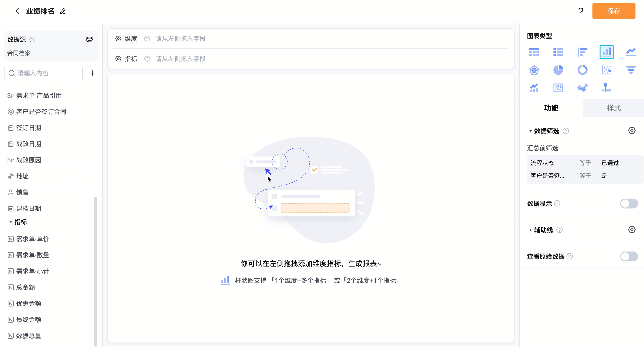
Task: Click the help icon beside 指标 drop zone
Action: tap(147, 59)
